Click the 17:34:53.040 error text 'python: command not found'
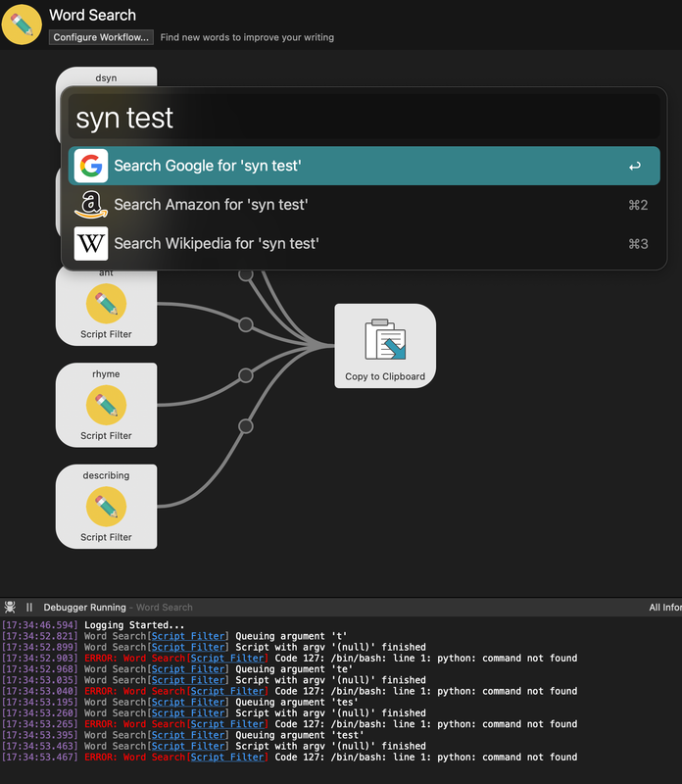The height and width of the screenshot is (784, 682). tap(507, 691)
